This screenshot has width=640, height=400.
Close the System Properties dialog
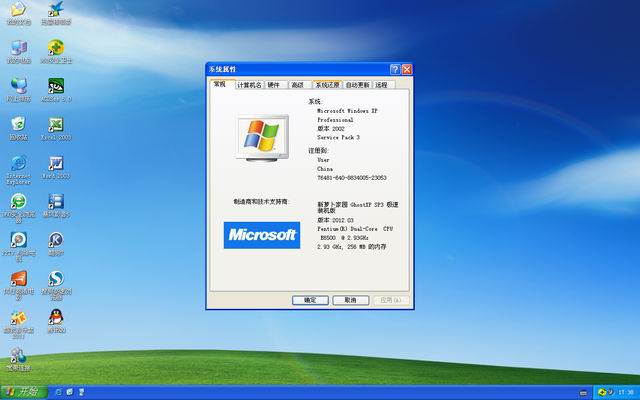[x=407, y=69]
